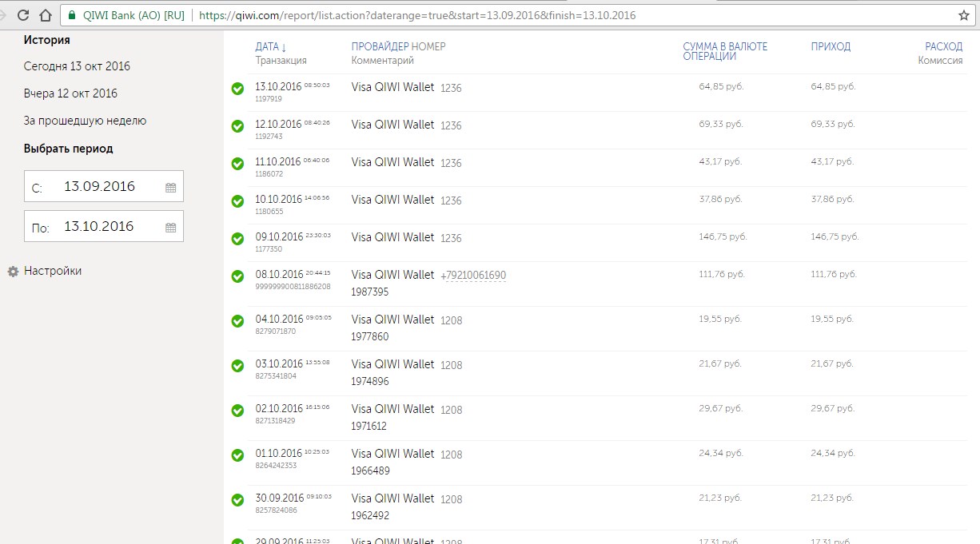The width and height of the screenshot is (980, 544).
Task: Show history for Вчера 12 окт 2016
Action: pos(70,93)
